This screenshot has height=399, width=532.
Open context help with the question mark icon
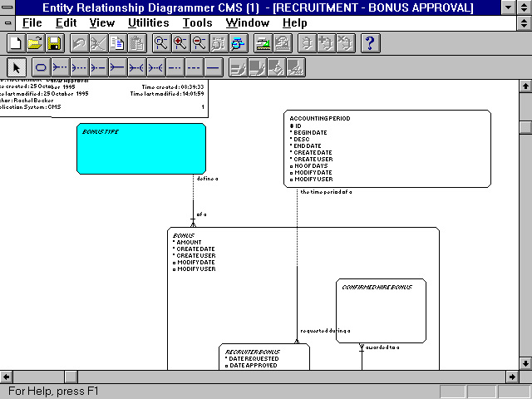[370, 43]
